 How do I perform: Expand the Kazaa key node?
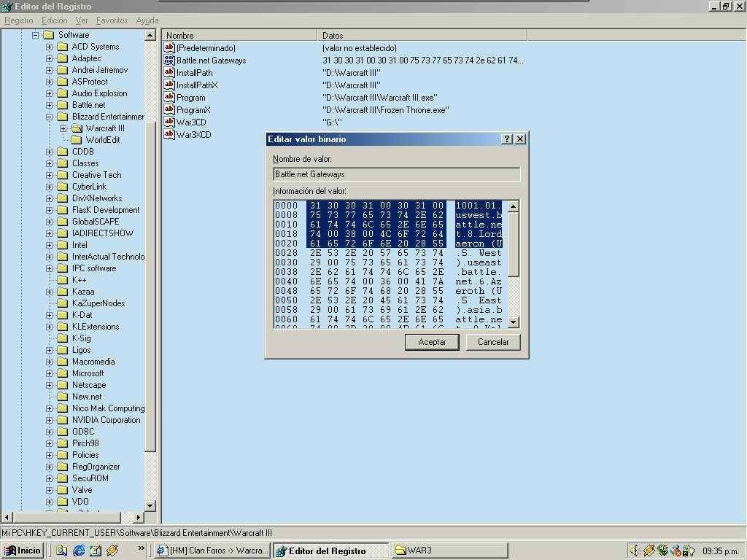[49, 292]
